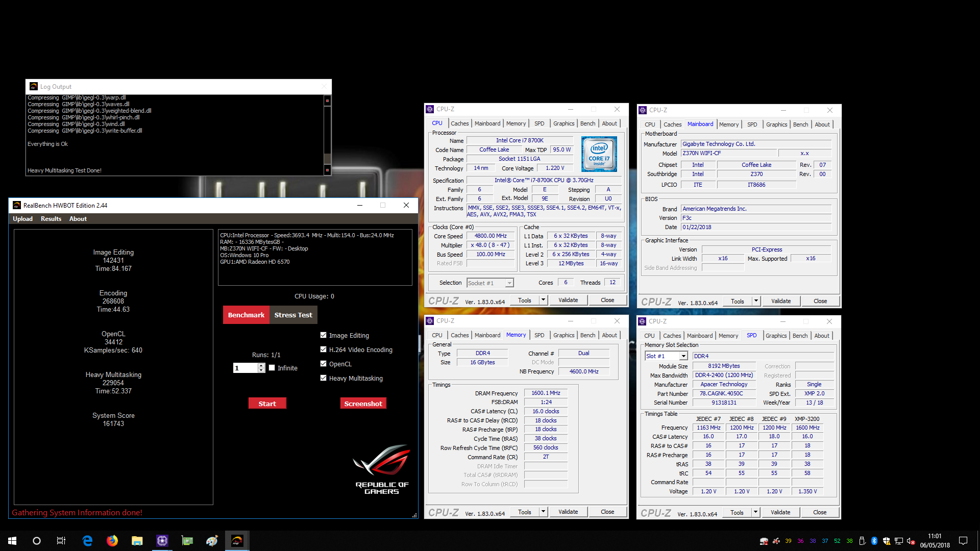Open the Windows Start menu
This screenshot has width=980, height=551.
click(12, 541)
